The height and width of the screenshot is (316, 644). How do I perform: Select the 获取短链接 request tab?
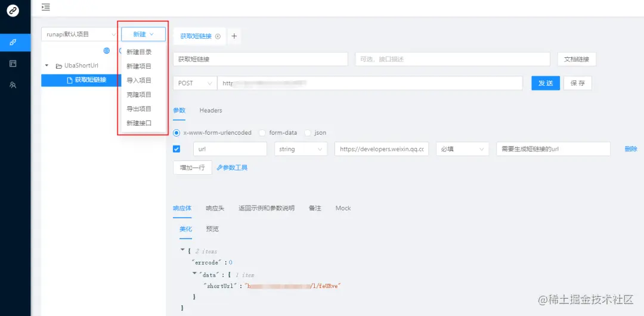(x=200, y=36)
